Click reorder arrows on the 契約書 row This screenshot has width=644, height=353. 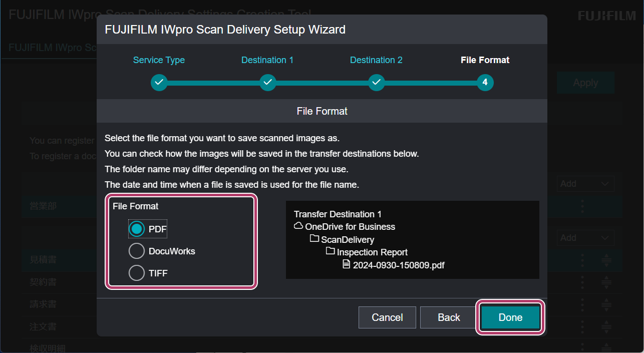pyautogui.click(x=606, y=282)
